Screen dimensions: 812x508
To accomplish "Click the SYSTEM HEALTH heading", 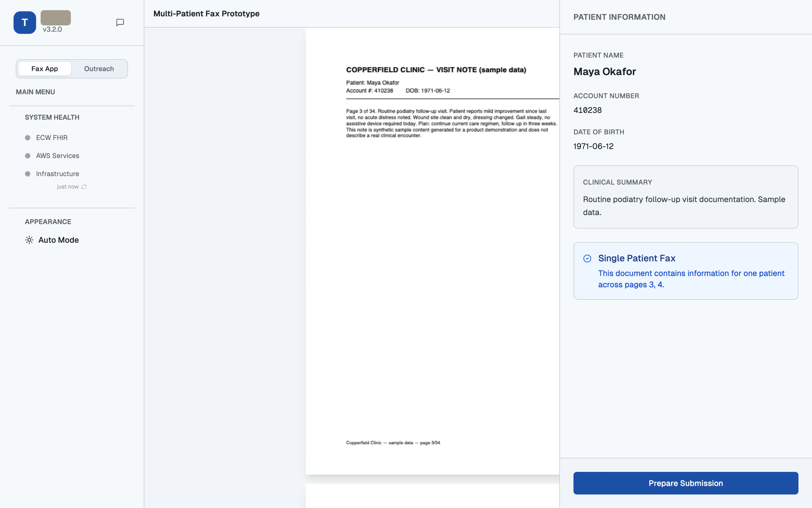I will click(52, 117).
